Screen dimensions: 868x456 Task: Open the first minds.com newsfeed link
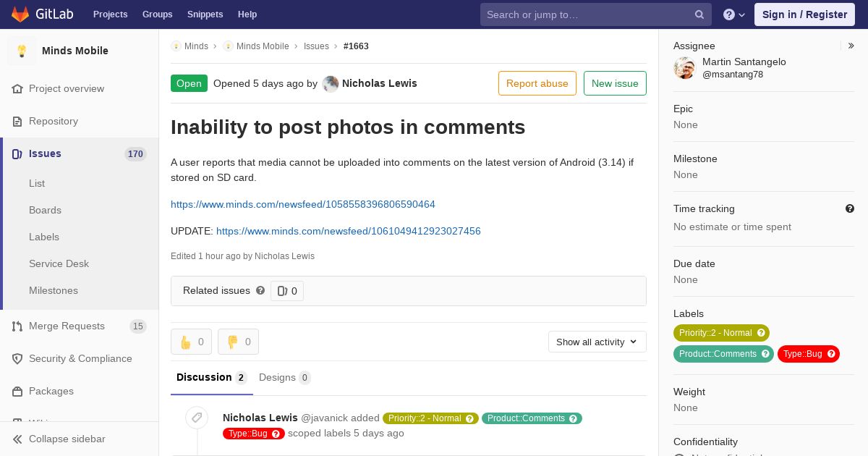coord(303,204)
